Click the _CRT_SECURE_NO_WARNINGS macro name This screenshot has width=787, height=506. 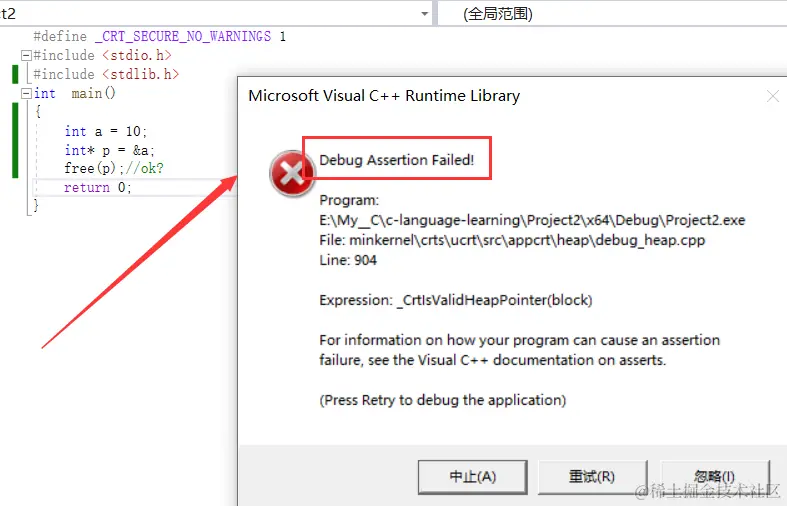pyautogui.click(x=183, y=37)
